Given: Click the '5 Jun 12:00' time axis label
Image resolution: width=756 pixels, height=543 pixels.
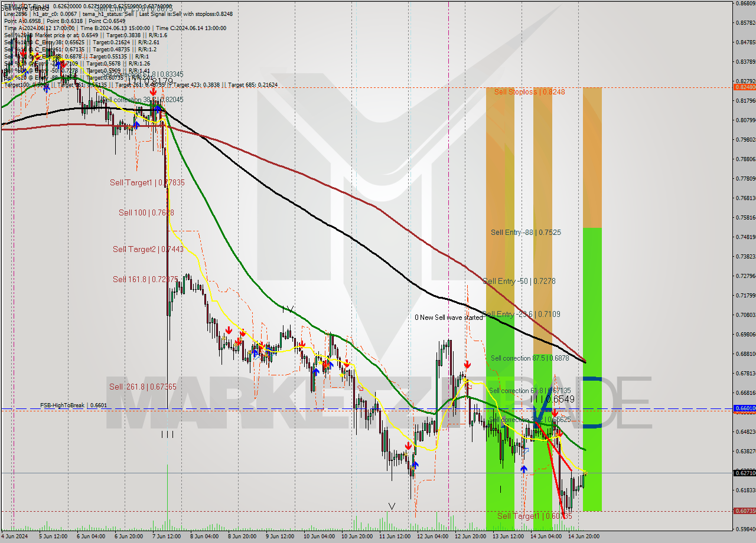Looking at the screenshot, I should [54, 537].
